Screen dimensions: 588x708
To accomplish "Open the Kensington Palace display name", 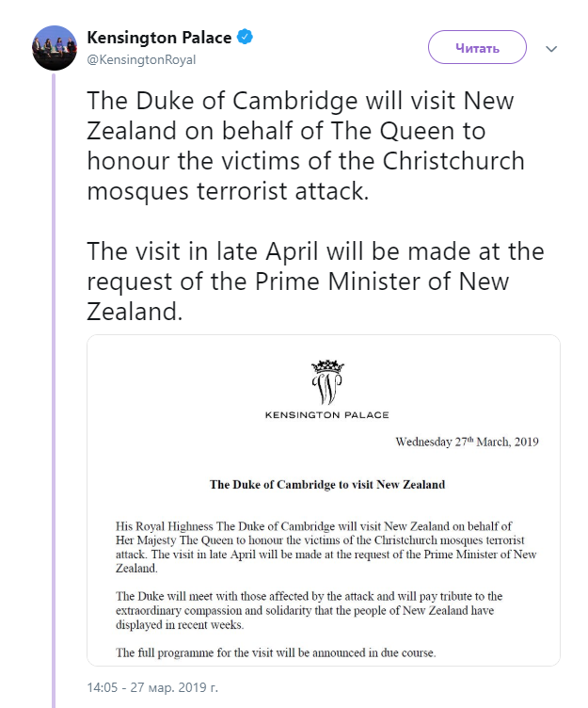I will (x=158, y=39).
